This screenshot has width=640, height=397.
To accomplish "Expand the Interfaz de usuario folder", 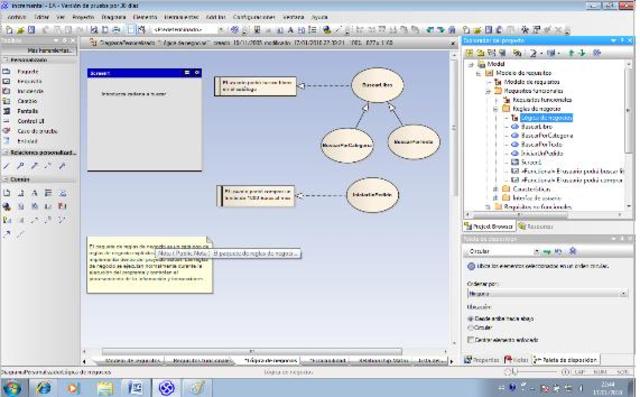I will click(495, 198).
